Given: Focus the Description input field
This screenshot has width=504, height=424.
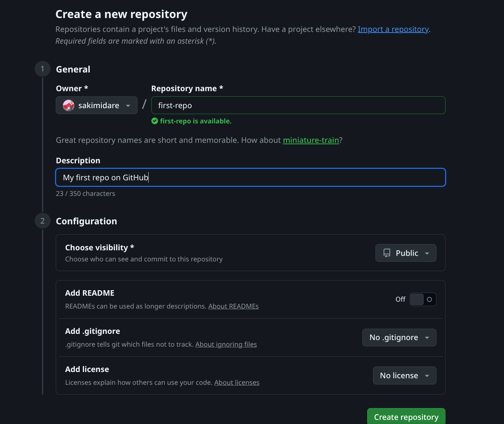Looking at the screenshot, I should pos(250,178).
